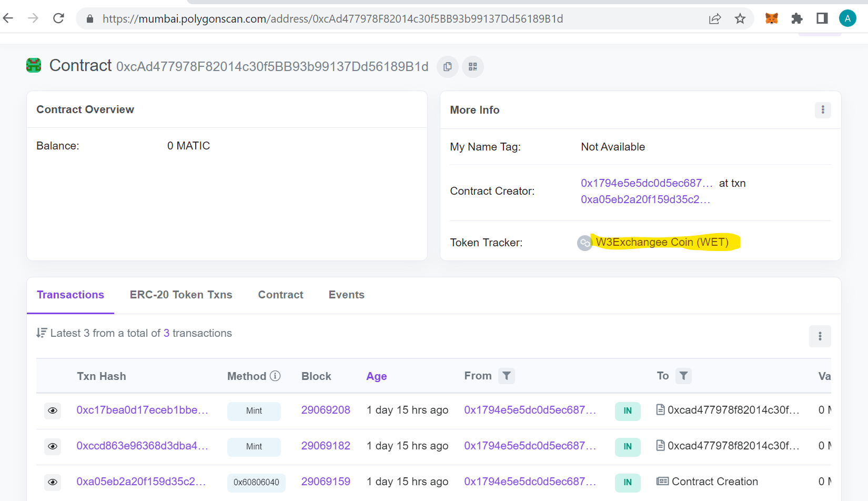Open From address in block 29069159 row
Screen dimensions: 868x501
(530, 482)
